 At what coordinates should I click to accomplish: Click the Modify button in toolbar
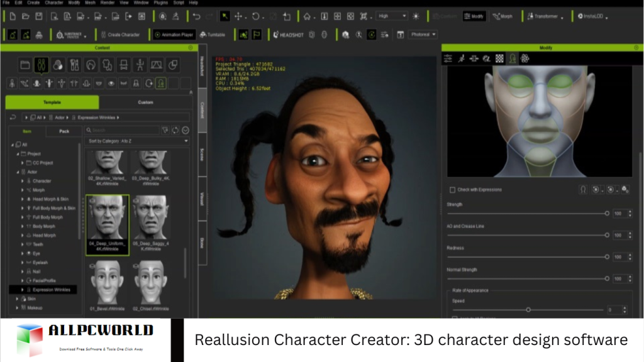coord(474,16)
